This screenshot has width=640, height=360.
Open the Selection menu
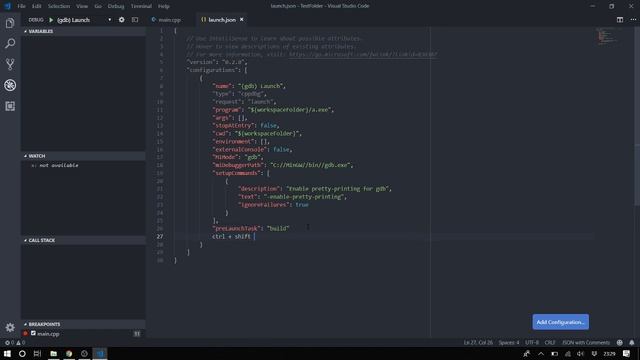59,6
